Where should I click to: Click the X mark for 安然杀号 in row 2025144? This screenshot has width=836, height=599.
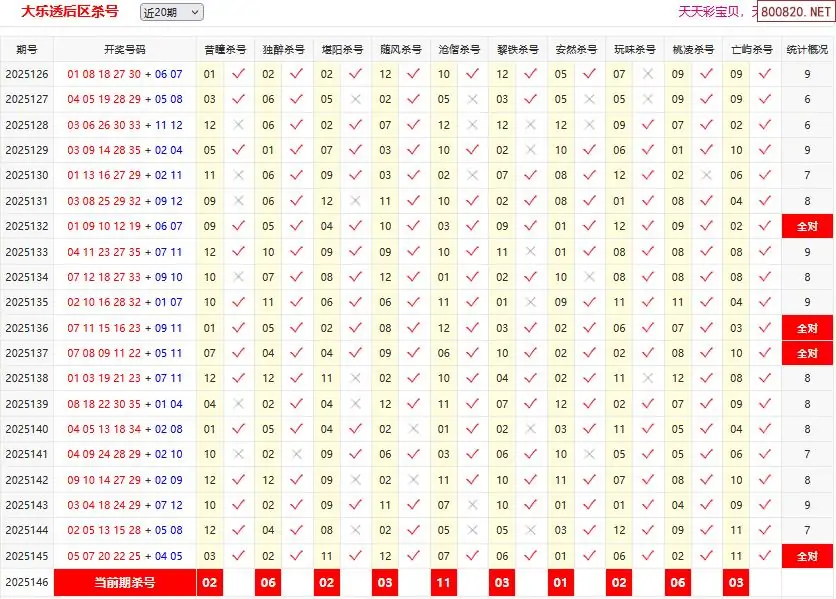pos(590,531)
